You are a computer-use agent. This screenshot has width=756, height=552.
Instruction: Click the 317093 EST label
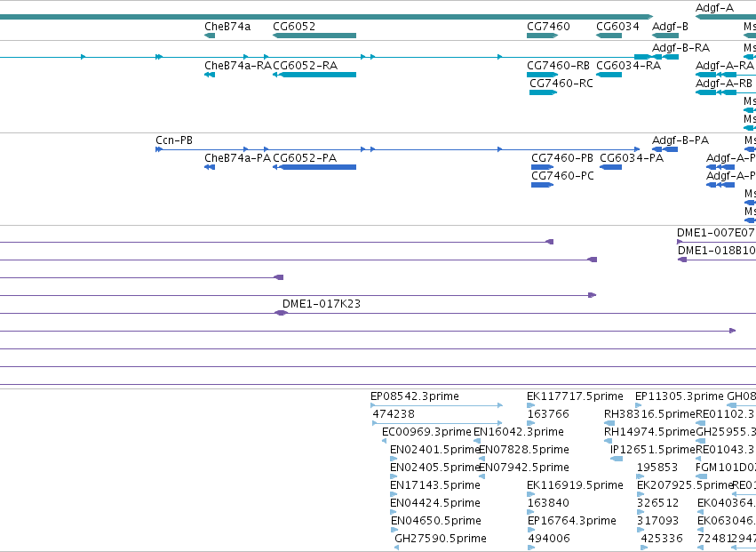657,521
